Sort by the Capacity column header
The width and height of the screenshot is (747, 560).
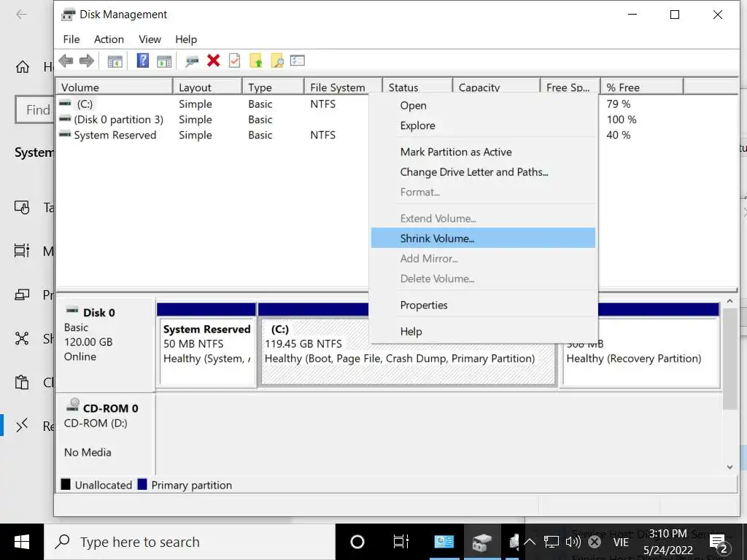496,87
